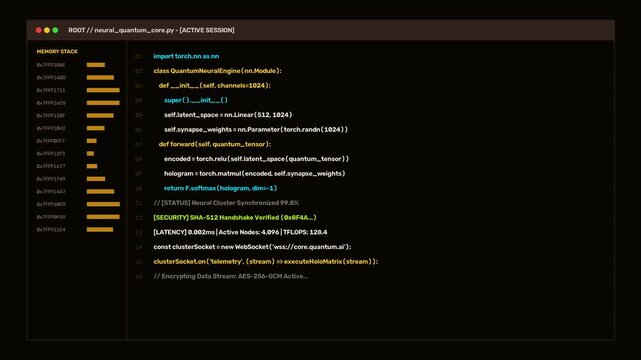This screenshot has height=360, width=641.
Task: Click the 'super().__init__()' line
Action: [196, 100]
